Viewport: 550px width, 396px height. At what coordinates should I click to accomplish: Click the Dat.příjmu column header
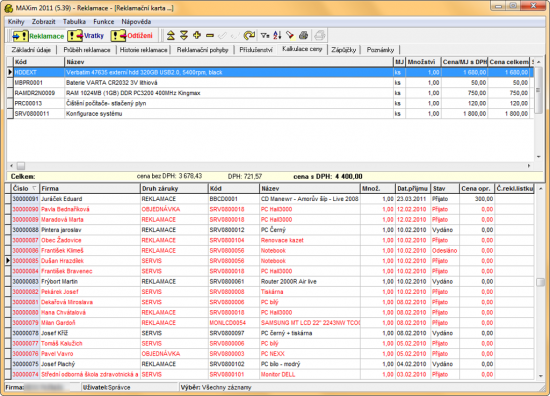pos(413,188)
